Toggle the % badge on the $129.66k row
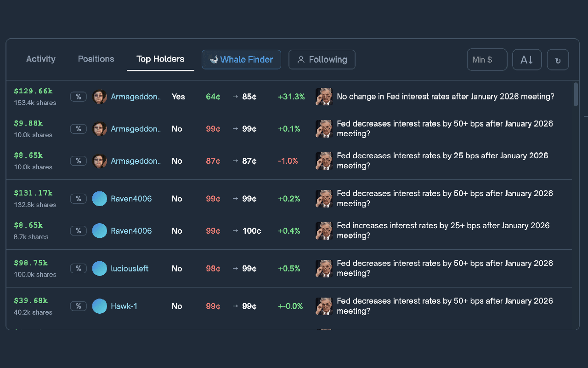 pos(78,97)
